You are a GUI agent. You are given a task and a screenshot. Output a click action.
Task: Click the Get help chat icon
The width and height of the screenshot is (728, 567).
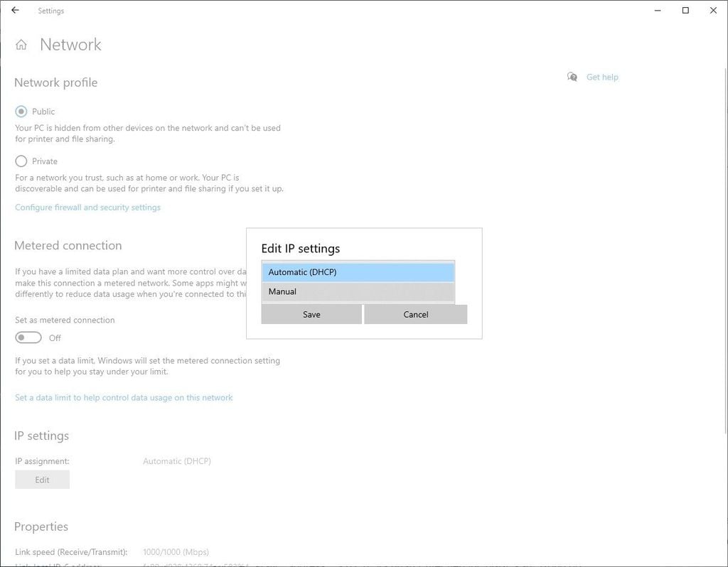tap(572, 77)
